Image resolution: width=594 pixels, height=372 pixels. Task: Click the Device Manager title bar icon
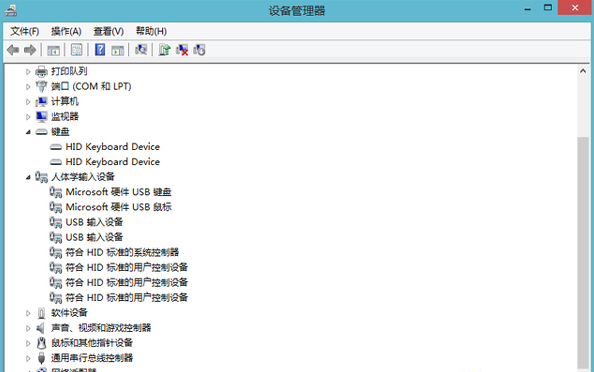click(x=11, y=10)
